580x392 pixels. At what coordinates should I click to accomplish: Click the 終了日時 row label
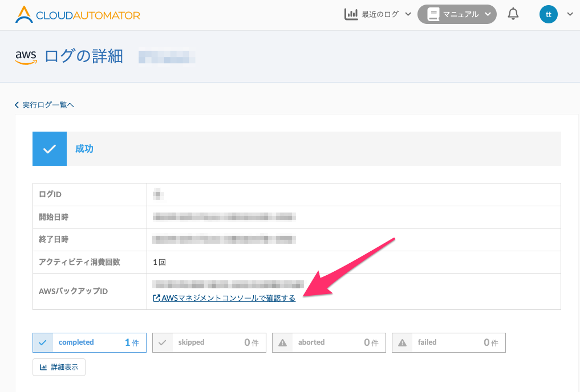point(54,239)
